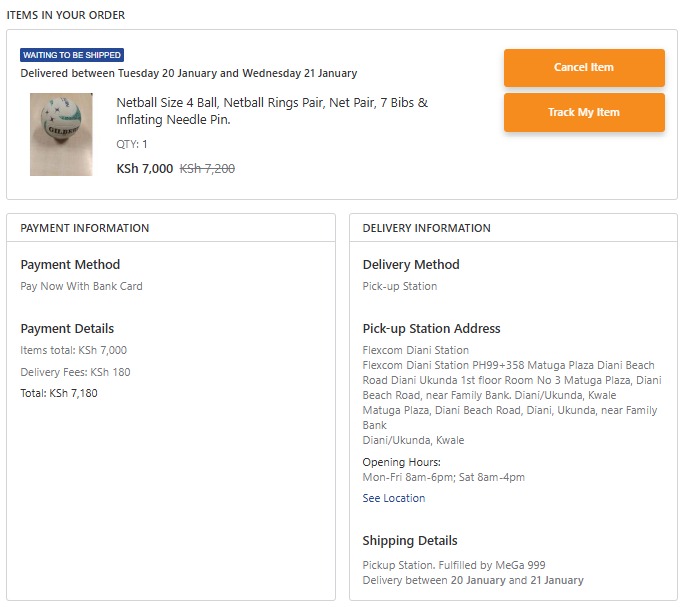Click the Items total: KSh 7,000 line
The width and height of the screenshot is (686, 607).
coord(74,350)
